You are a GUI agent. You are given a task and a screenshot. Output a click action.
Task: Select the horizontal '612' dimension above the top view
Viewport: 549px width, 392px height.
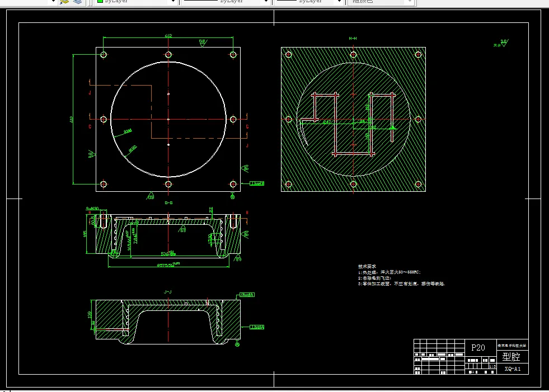point(168,35)
